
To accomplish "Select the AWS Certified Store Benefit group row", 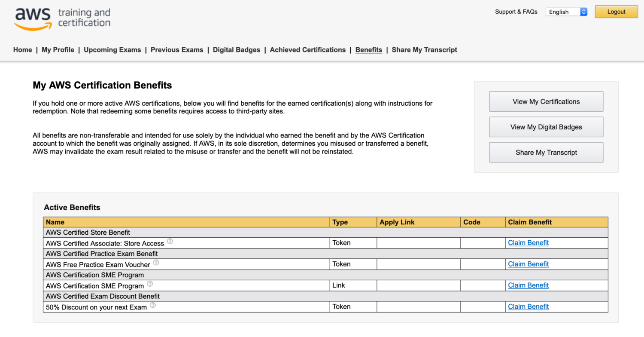I will 326,233.
